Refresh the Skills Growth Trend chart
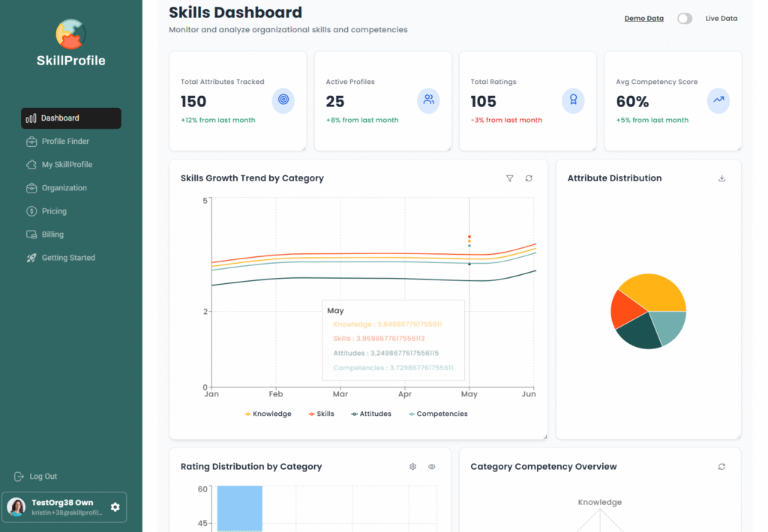Image resolution: width=768 pixels, height=532 pixels. 529,178
